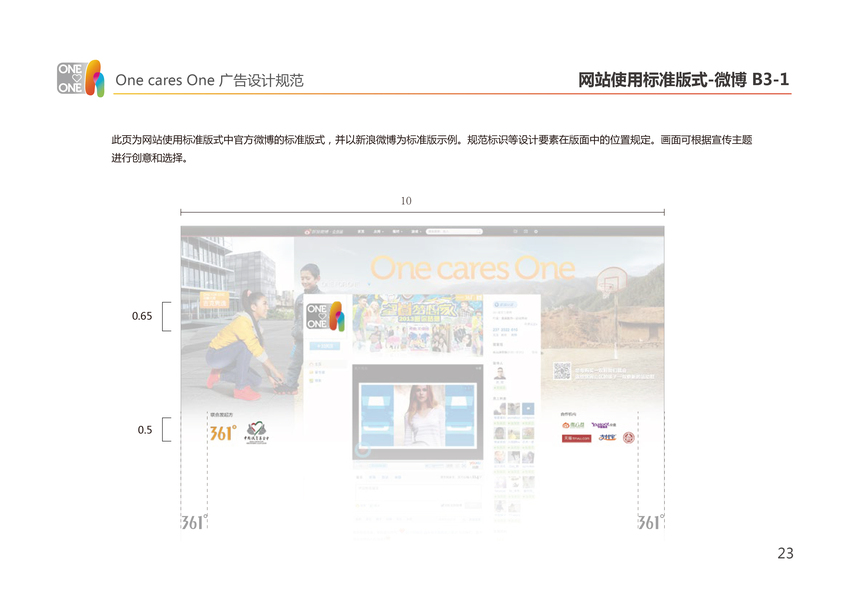Click the QR code in the mockup

point(562,371)
